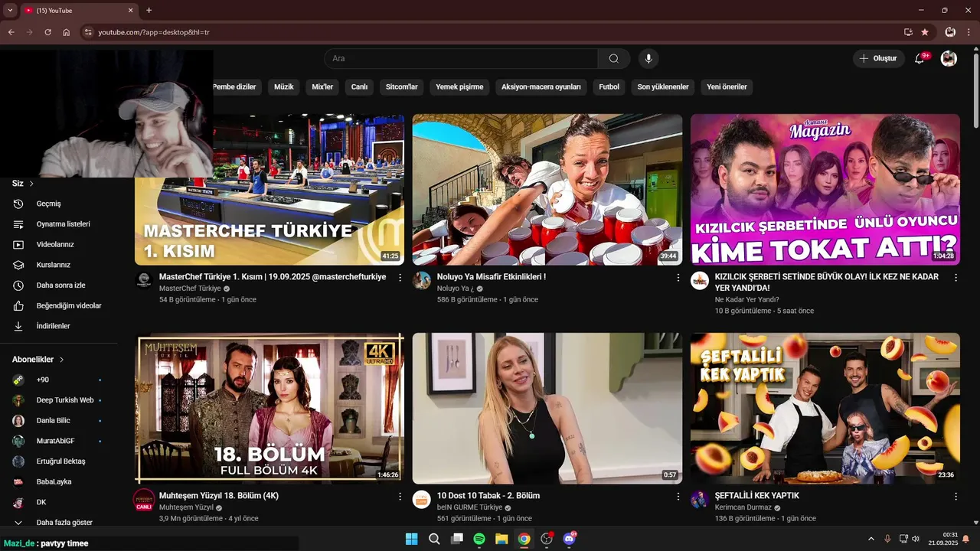The width and height of the screenshot is (980, 551).
Task: Expand the Siz section chevron
Action: (31, 184)
